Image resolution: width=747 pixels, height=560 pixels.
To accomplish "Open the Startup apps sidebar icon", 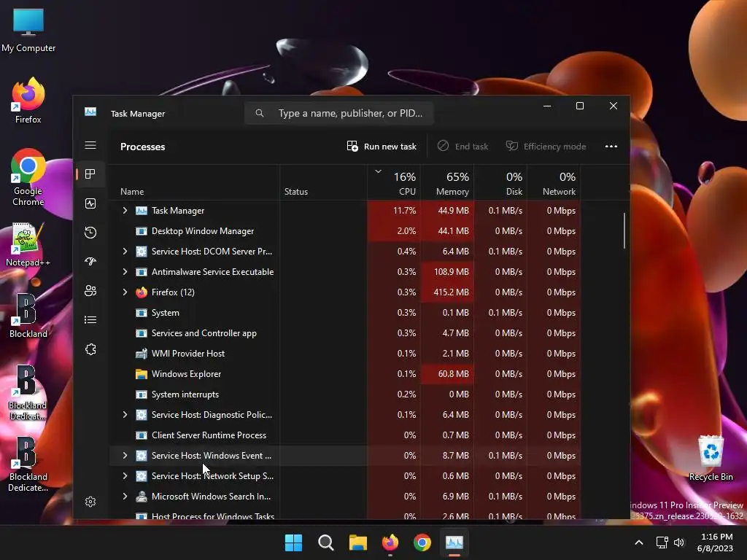I will [x=90, y=262].
